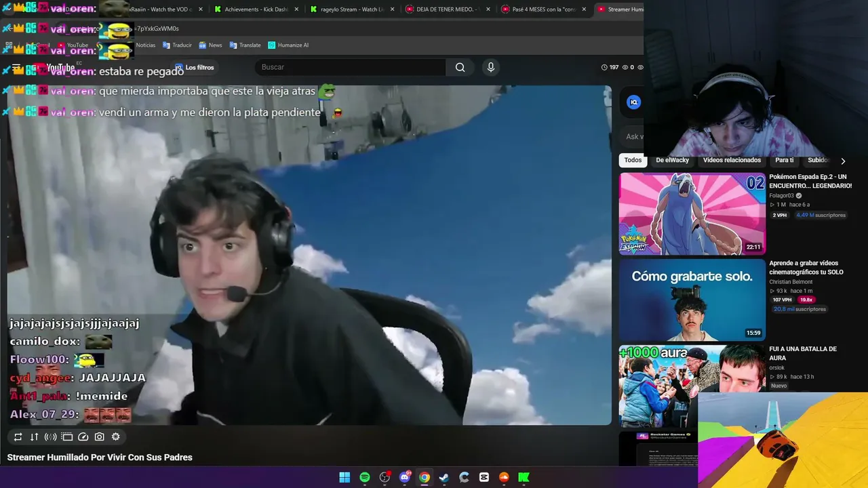This screenshot has width=868, height=488.
Task: Switch to the Pasé 4 MESES tab
Action: coord(544,9)
